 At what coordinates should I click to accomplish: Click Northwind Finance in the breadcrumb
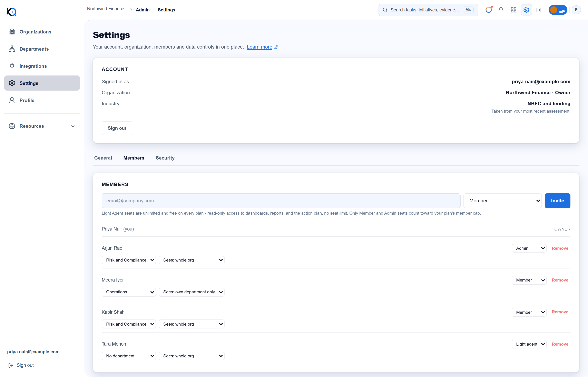click(x=106, y=9)
